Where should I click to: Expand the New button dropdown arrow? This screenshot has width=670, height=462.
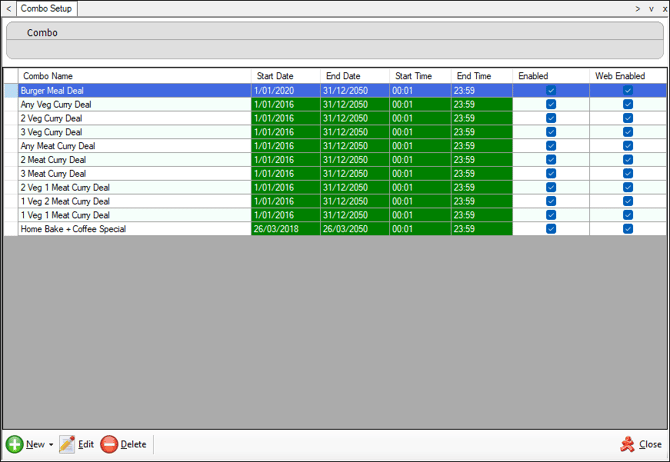(x=51, y=445)
